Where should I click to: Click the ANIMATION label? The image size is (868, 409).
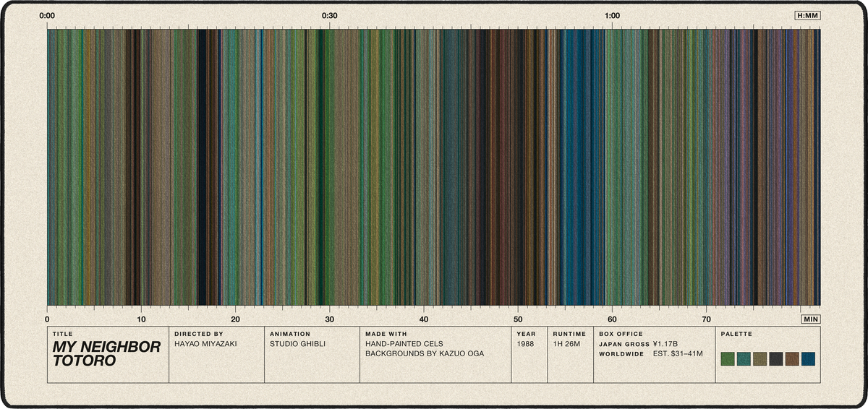pos(289,335)
